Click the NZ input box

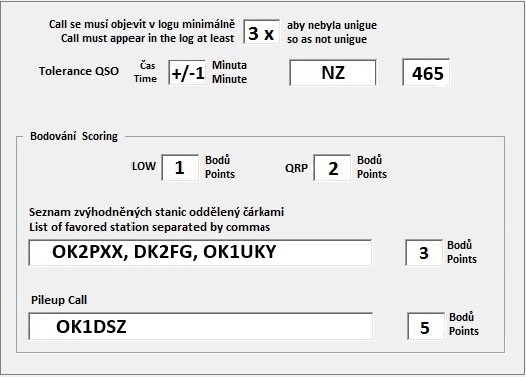point(333,72)
